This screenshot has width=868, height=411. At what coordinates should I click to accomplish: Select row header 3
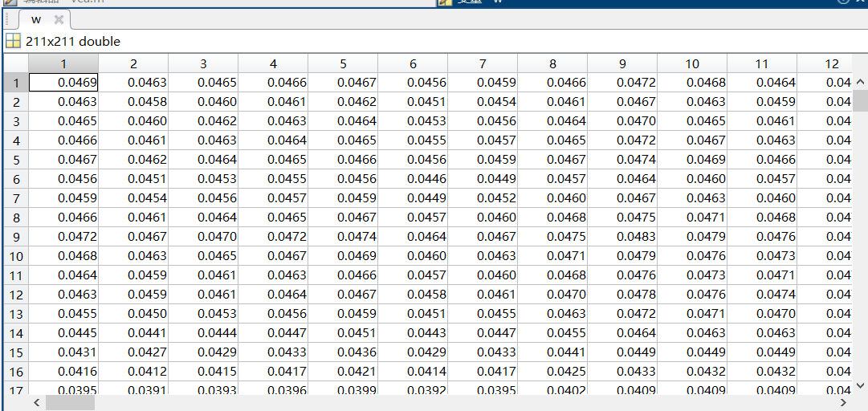(x=16, y=121)
